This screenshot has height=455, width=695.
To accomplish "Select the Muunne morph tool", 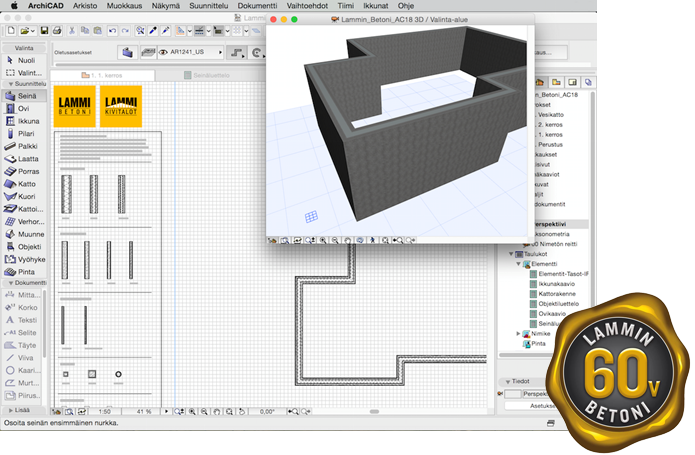I will coord(24,234).
